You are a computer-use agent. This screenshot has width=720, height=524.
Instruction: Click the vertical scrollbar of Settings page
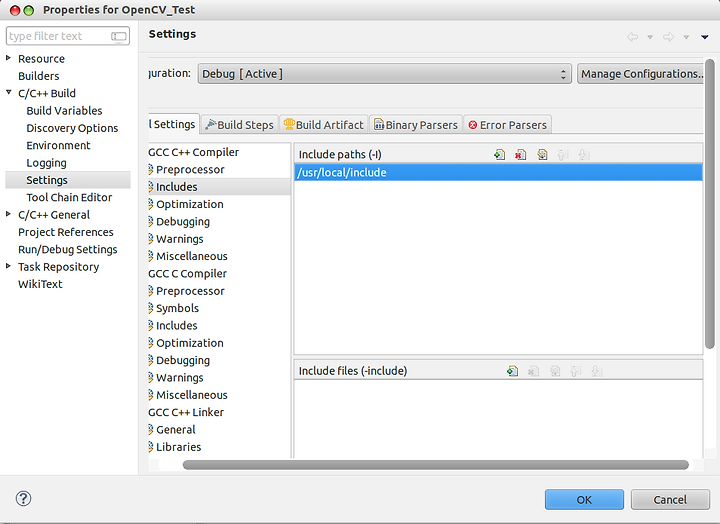[710, 204]
